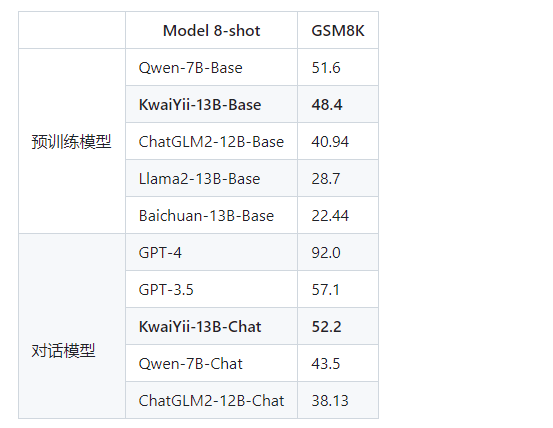This screenshot has height=428, width=553.
Task: Click the ChatGLM2-12B-Base row label
Action: click(211, 142)
